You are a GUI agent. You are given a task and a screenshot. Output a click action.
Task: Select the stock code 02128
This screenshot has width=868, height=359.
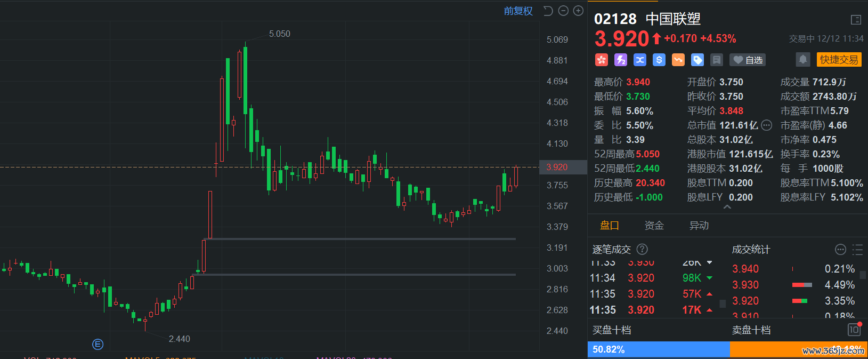(615, 19)
